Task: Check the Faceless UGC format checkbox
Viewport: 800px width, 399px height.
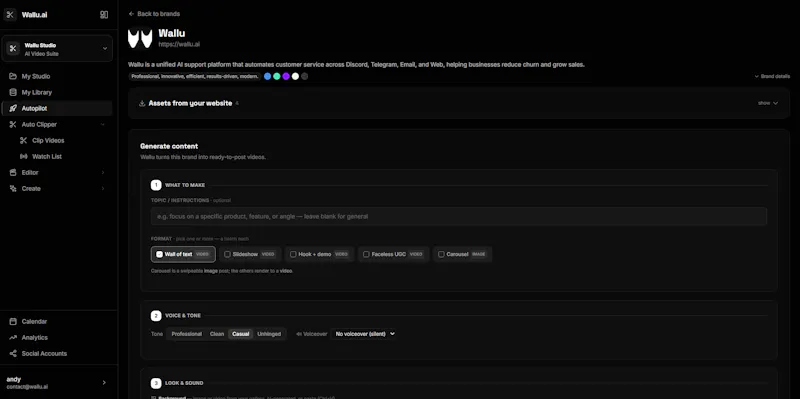Action: [x=366, y=254]
